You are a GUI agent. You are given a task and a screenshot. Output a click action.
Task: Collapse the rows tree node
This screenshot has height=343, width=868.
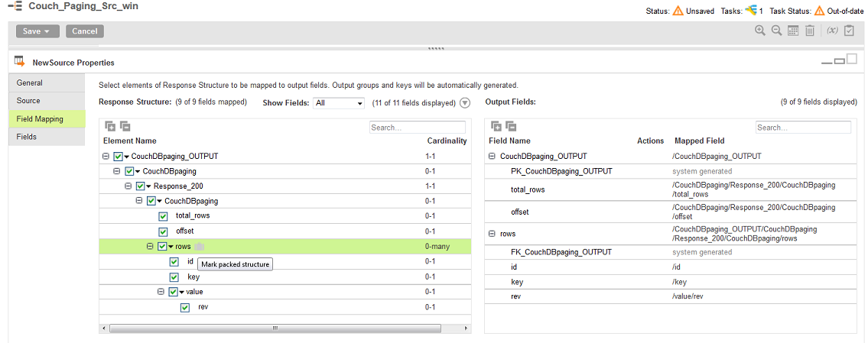(x=149, y=247)
